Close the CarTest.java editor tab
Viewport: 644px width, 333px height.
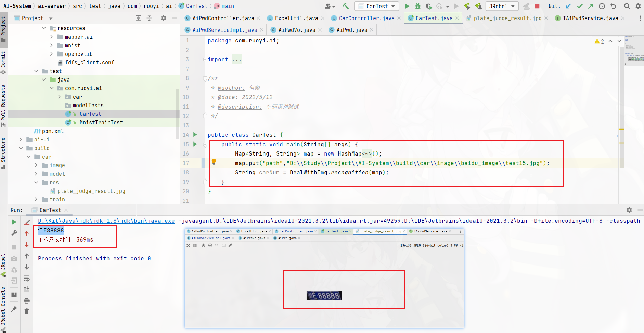[x=457, y=18]
